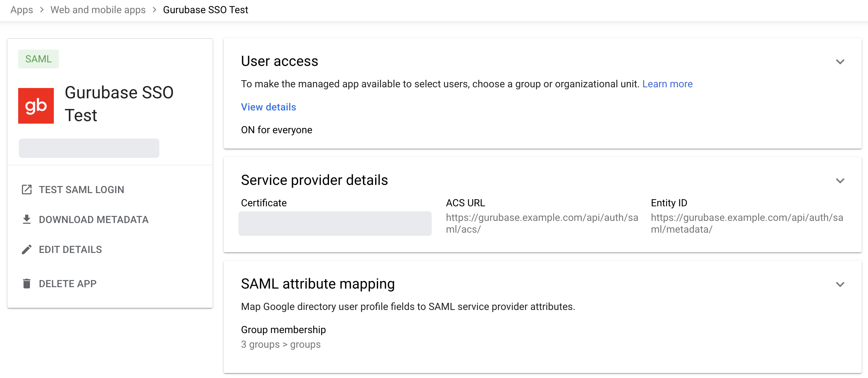Click the Download Metadata arrow icon
This screenshot has width=868, height=378.
tap(27, 219)
